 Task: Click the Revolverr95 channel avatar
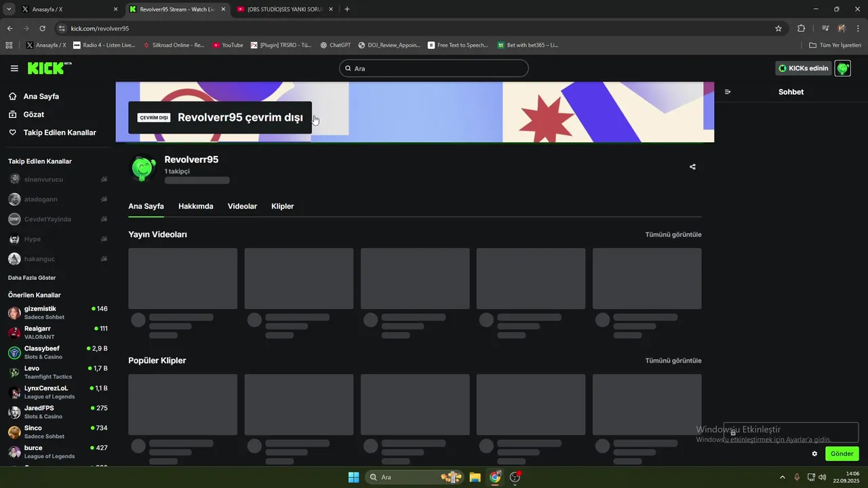coord(142,169)
